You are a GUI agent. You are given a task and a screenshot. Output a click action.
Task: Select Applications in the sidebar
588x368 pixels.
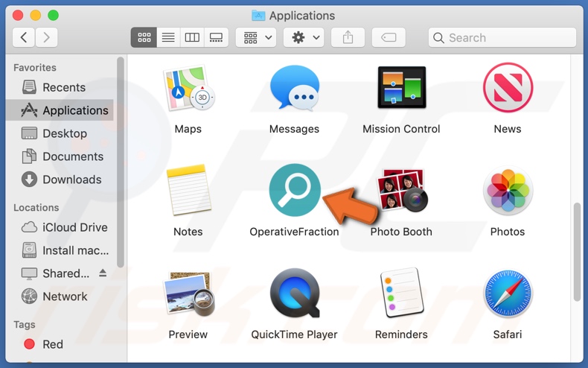(x=60, y=110)
